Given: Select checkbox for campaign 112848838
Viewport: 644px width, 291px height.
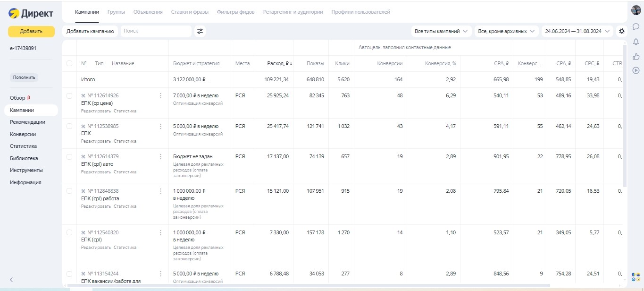Looking at the screenshot, I should [69, 191].
